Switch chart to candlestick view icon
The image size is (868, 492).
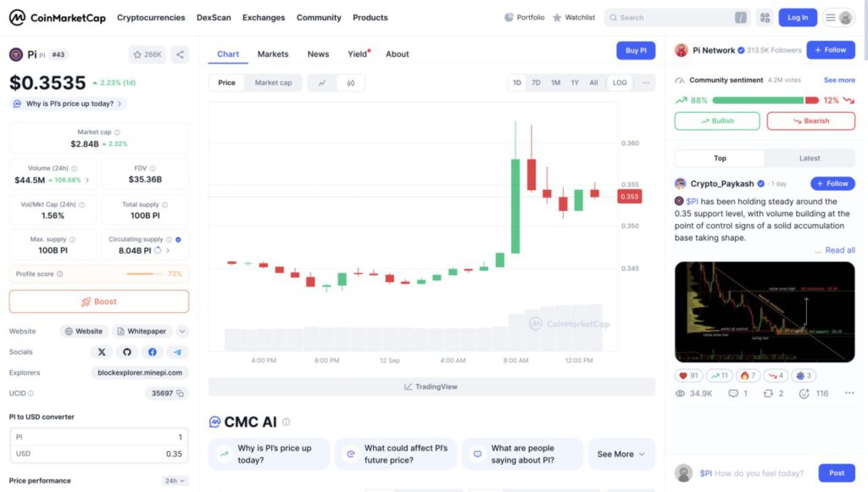tap(350, 82)
